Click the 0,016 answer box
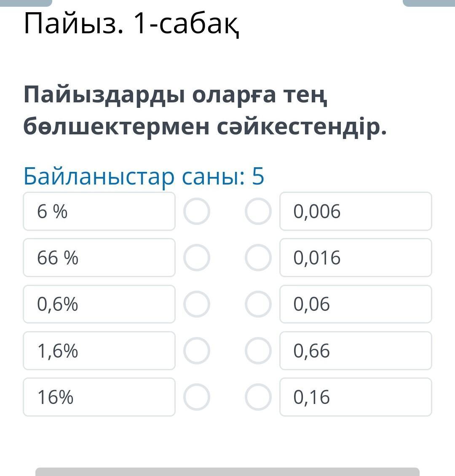This screenshot has height=476, width=455. click(x=356, y=257)
